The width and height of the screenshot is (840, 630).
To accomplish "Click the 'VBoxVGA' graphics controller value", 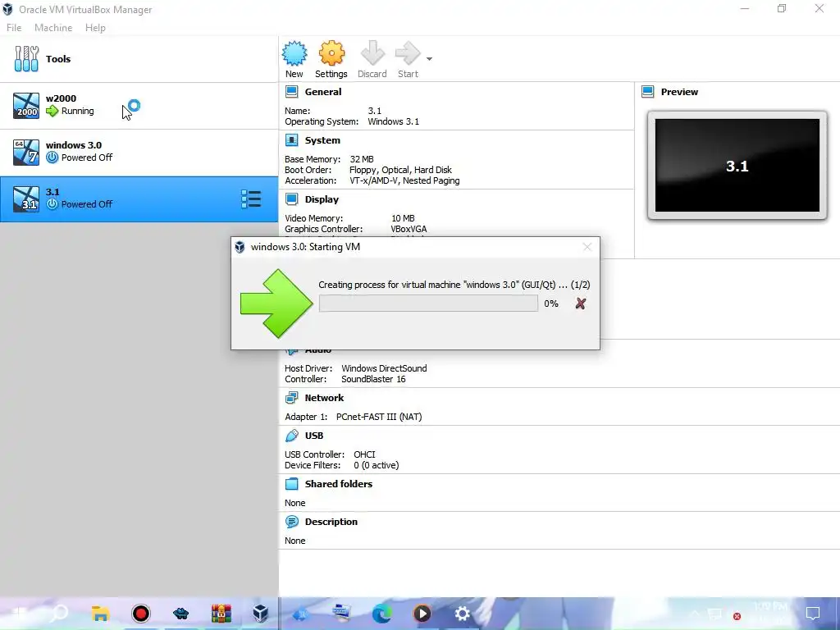I will coord(409,229).
